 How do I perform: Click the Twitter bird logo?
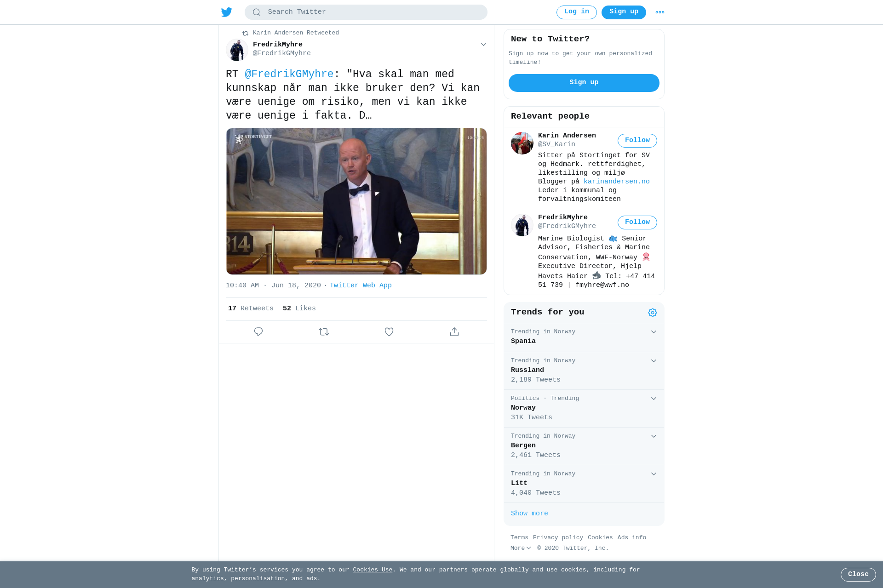coord(227,12)
